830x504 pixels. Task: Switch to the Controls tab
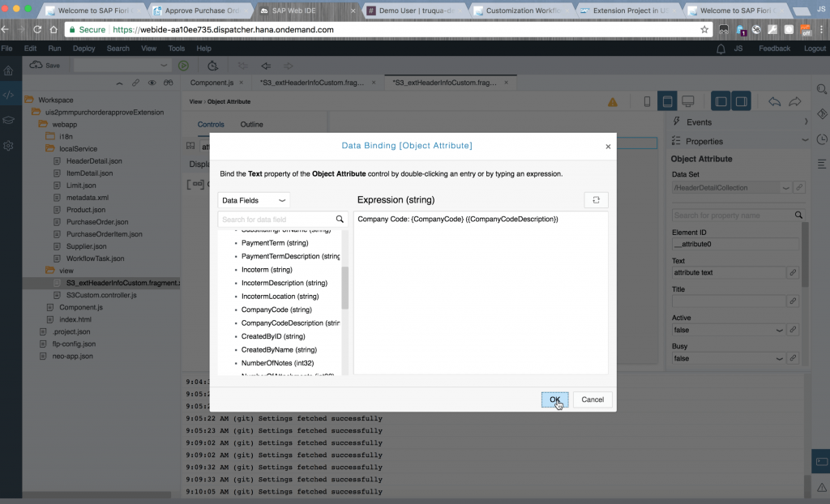[x=211, y=125]
